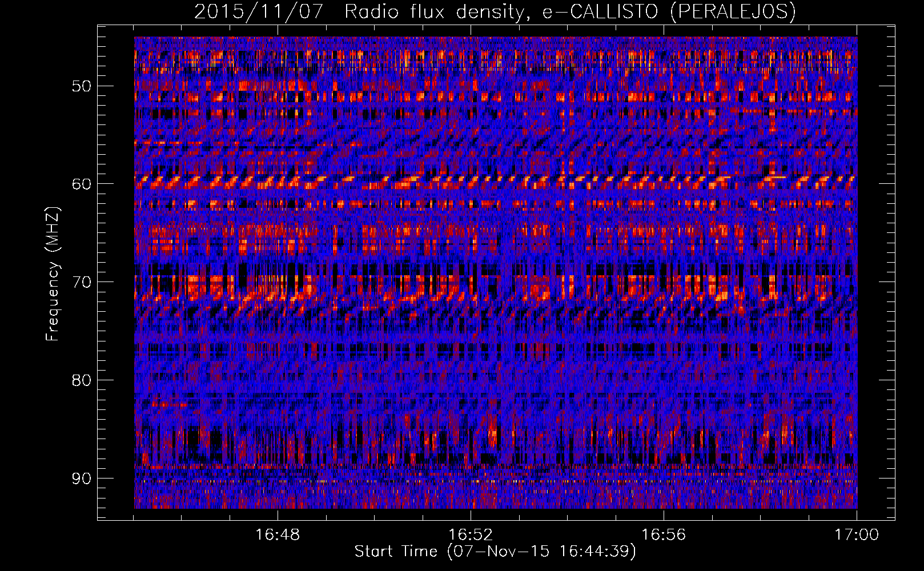Click the '70' frequency tick label
924x571 pixels.
(81, 282)
